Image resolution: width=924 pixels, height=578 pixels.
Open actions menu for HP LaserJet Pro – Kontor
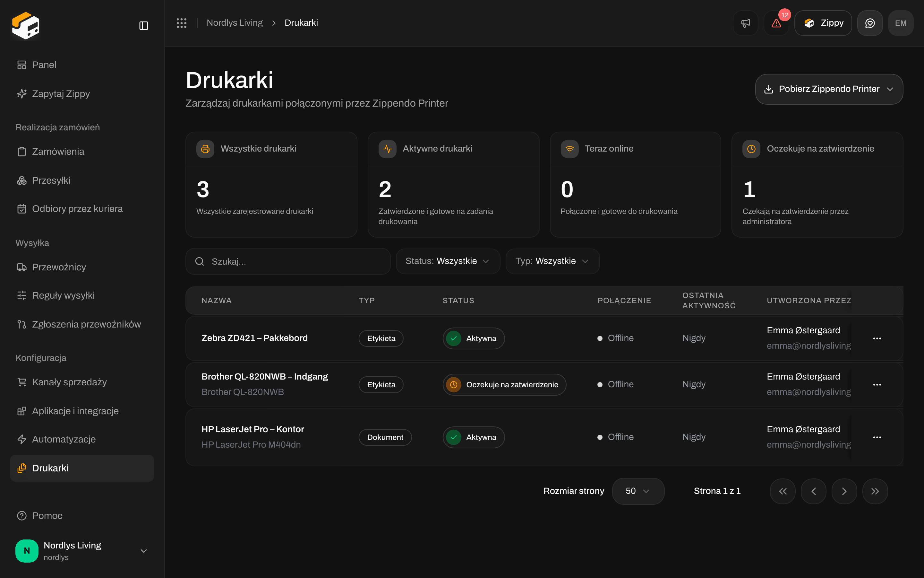(877, 437)
